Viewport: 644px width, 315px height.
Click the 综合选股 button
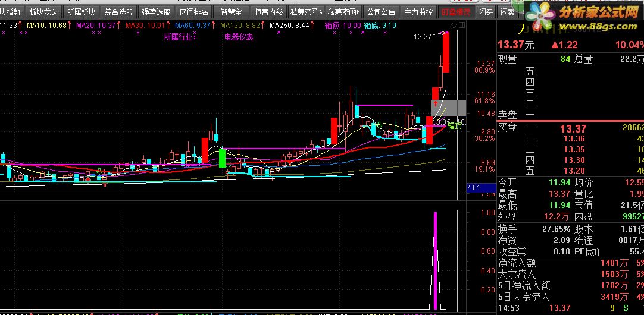click(x=118, y=12)
